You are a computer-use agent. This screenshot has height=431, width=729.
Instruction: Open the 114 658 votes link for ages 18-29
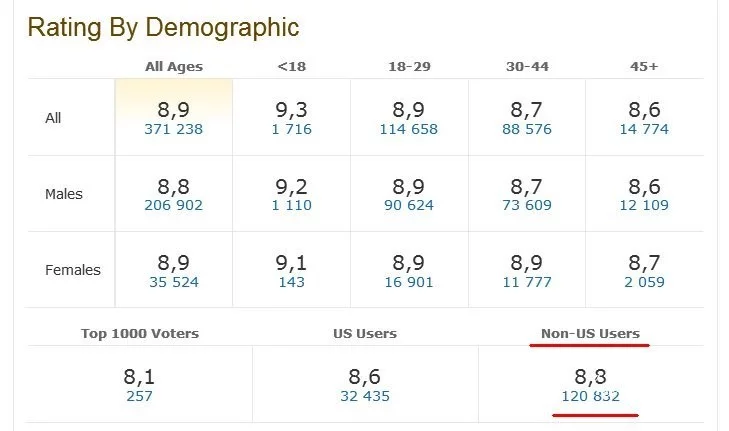tap(409, 129)
